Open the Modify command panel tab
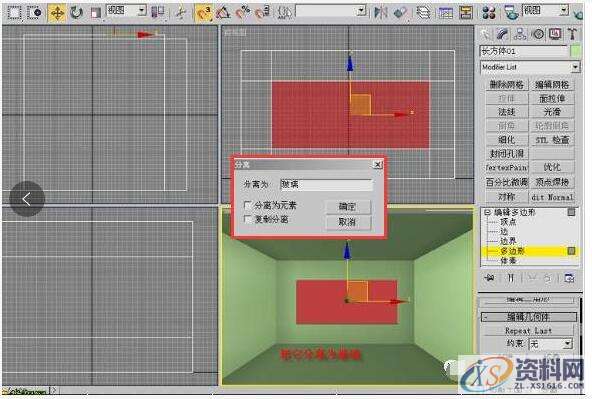The width and height of the screenshot is (592, 399). pyautogui.click(x=503, y=34)
